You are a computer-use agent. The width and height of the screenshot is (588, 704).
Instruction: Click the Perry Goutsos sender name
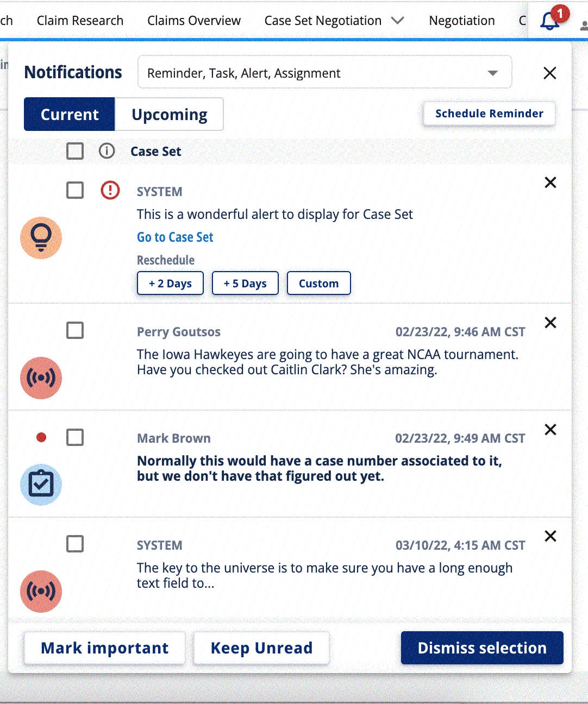pos(179,332)
